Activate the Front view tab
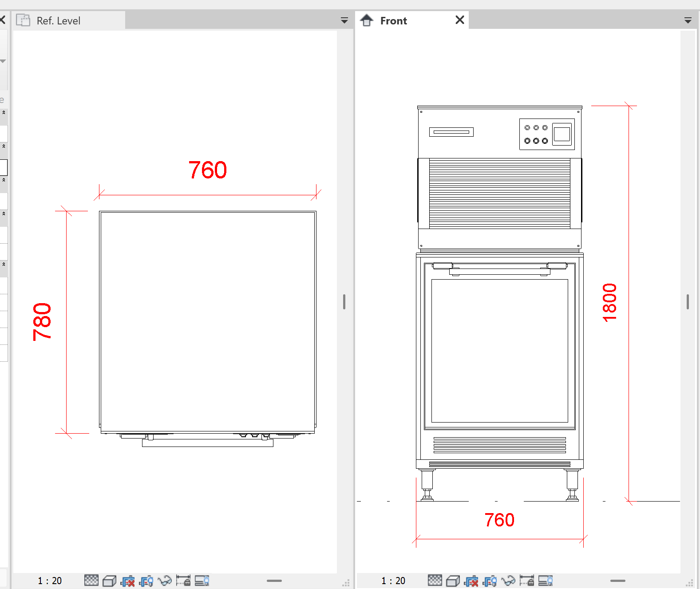700x589 pixels. pyautogui.click(x=411, y=20)
